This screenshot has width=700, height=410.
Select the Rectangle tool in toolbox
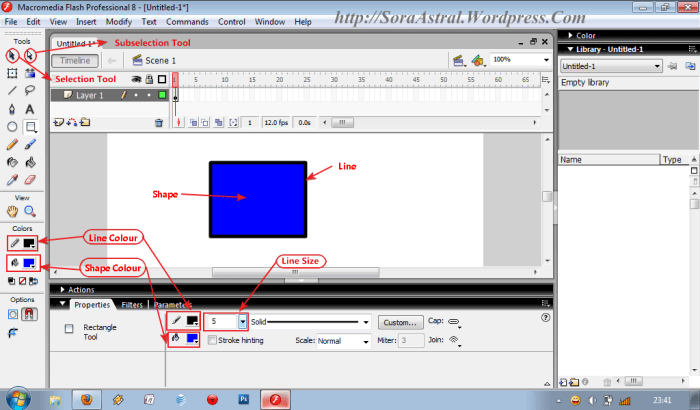[x=30, y=127]
